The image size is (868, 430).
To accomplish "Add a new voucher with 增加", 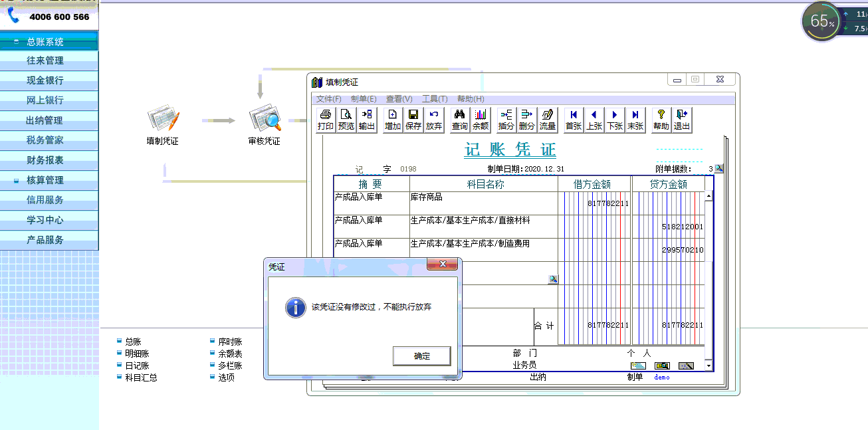I will pos(393,120).
